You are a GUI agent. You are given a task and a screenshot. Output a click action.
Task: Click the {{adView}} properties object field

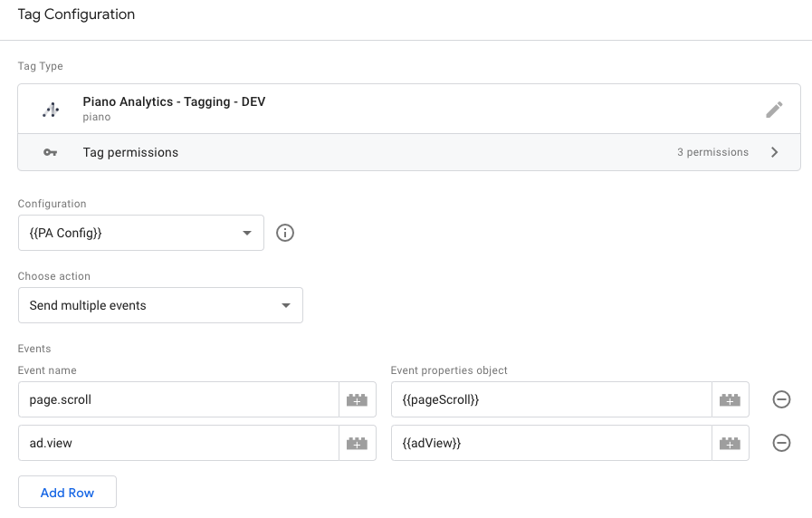pos(551,443)
